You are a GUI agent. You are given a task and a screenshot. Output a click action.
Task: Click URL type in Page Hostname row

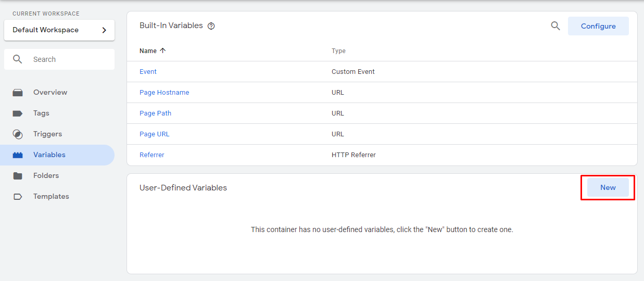click(338, 93)
